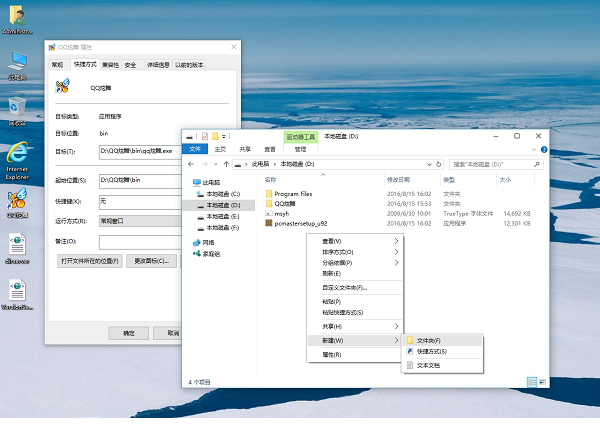Click the new folder quick-access icon in Explorer title bar
The height and width of the screenshot is (434, 600).
[x=215, y=136]
